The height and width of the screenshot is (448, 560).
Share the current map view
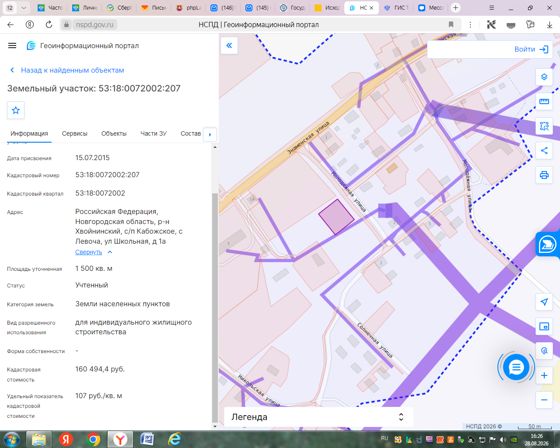(544, 150)
